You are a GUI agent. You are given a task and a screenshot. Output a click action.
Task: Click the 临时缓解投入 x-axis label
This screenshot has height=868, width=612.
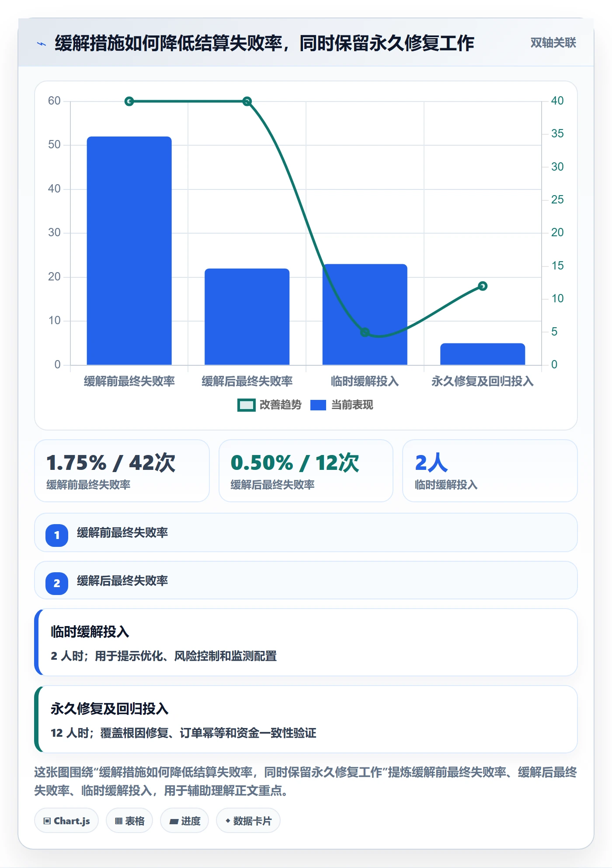(x=365, y=381)
